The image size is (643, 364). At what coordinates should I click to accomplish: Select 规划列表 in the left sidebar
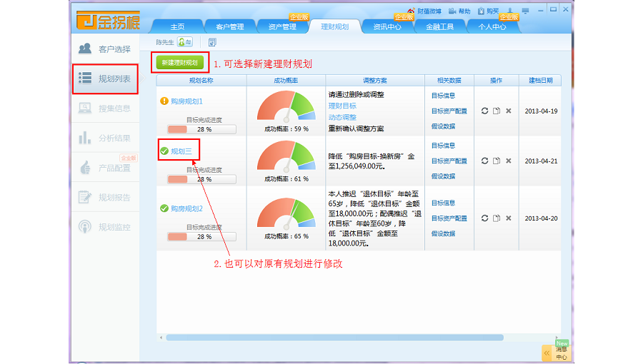coord(106,79)
